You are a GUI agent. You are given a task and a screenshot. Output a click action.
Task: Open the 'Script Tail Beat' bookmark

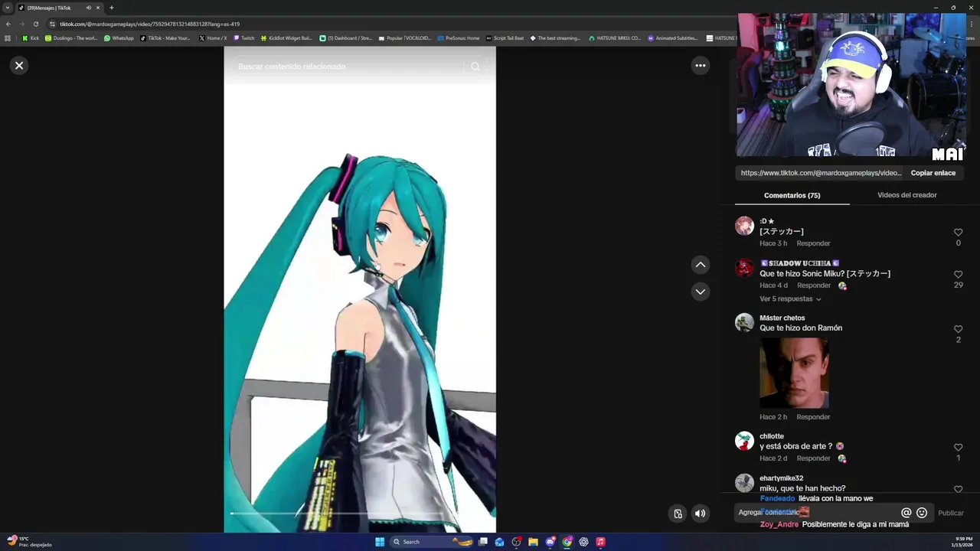(505, 38)
